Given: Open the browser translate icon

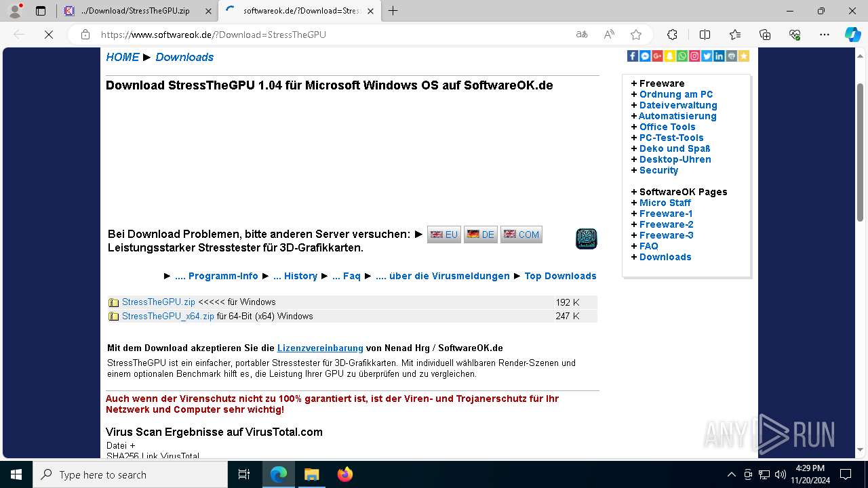Looking at the screenshot, I should pyautogui.click(x=581, y=35).
